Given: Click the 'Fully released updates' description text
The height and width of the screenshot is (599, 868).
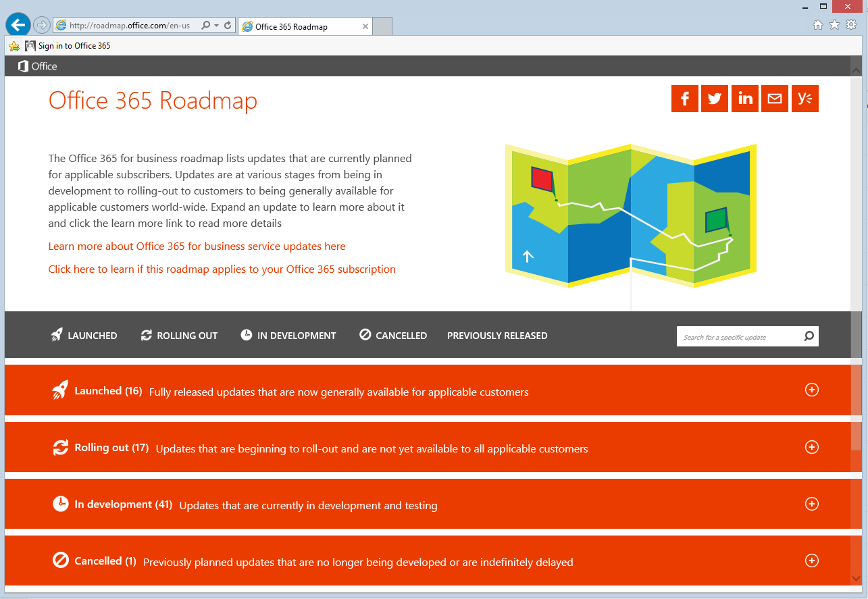Looking at the screenshot, I should (339, 392).
